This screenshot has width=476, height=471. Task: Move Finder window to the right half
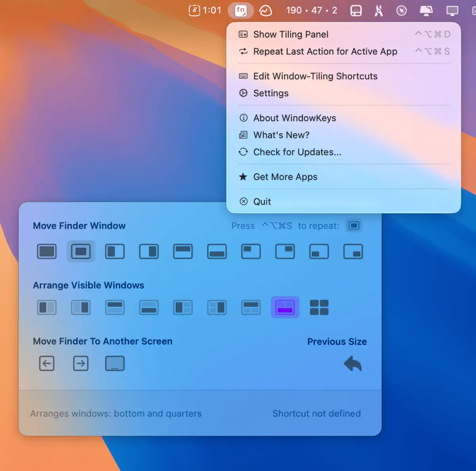[149, 251]
